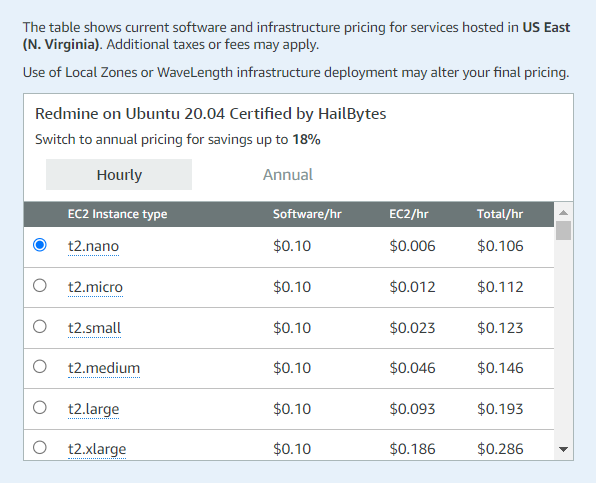Open the t2.medium instance type link

[104, 368]
